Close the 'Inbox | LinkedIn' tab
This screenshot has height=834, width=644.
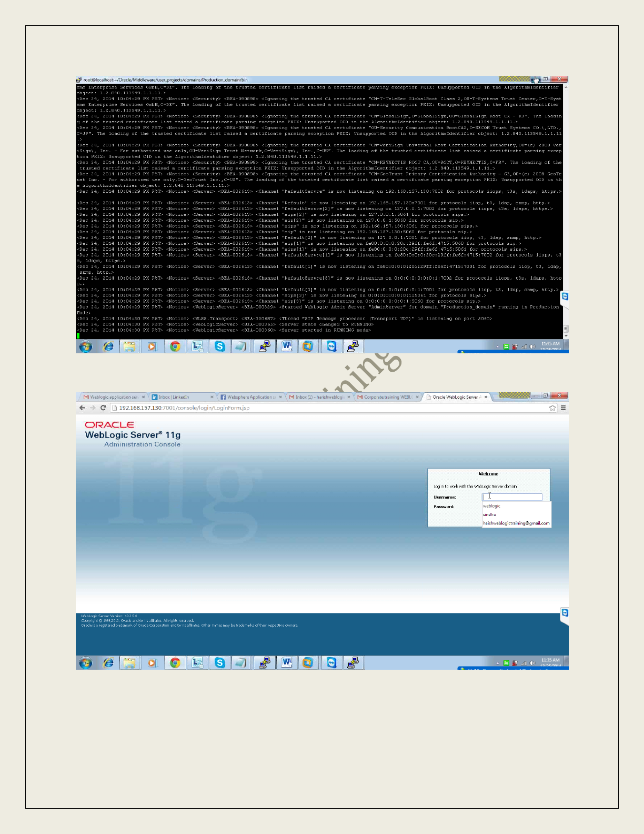click(212, 397)
